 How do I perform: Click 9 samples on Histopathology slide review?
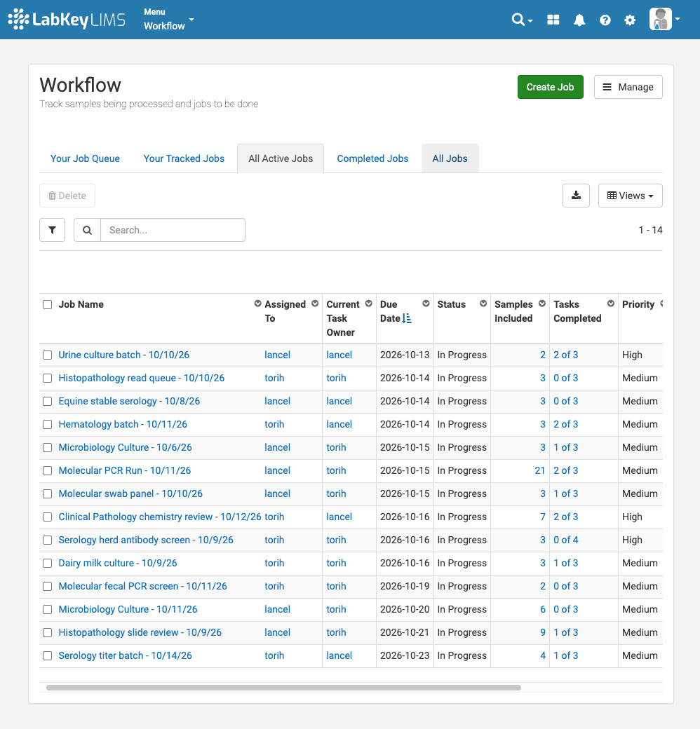(x=542, y=632)
